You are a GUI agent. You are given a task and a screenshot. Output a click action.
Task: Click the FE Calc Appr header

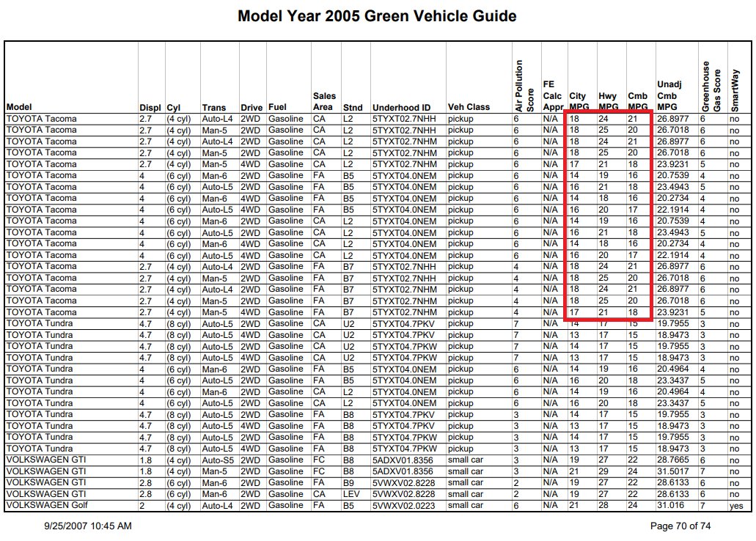pos(552,95)
